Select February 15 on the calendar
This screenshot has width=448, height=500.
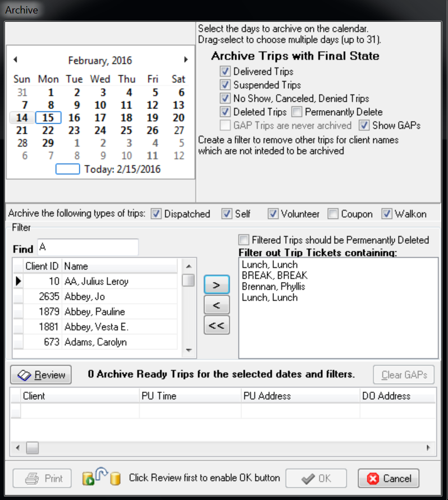click(48, 117)
